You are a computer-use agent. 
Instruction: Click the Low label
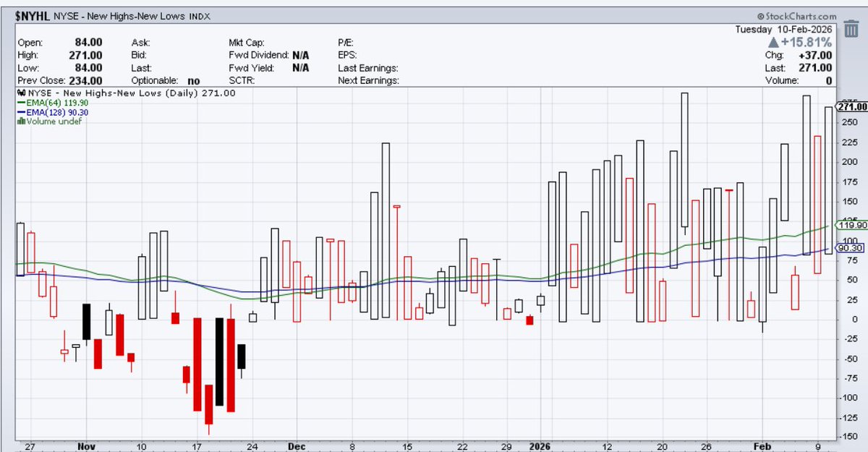coord(28,68)
